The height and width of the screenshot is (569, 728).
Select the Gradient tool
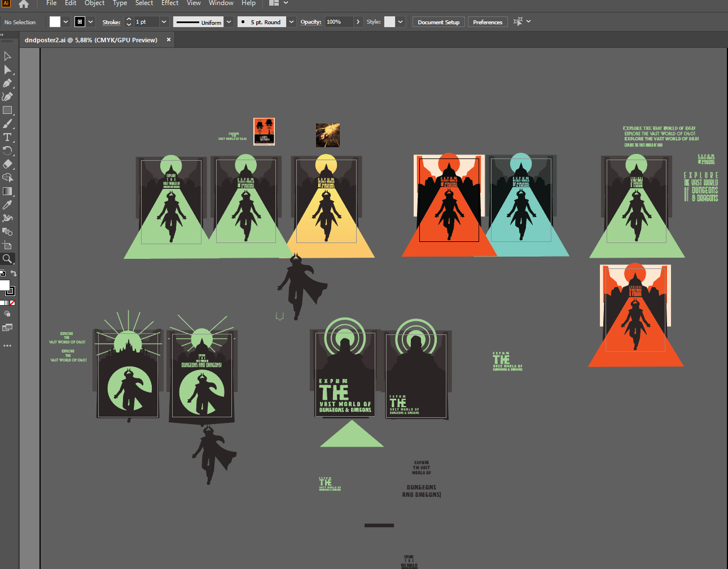click(7, 191)
